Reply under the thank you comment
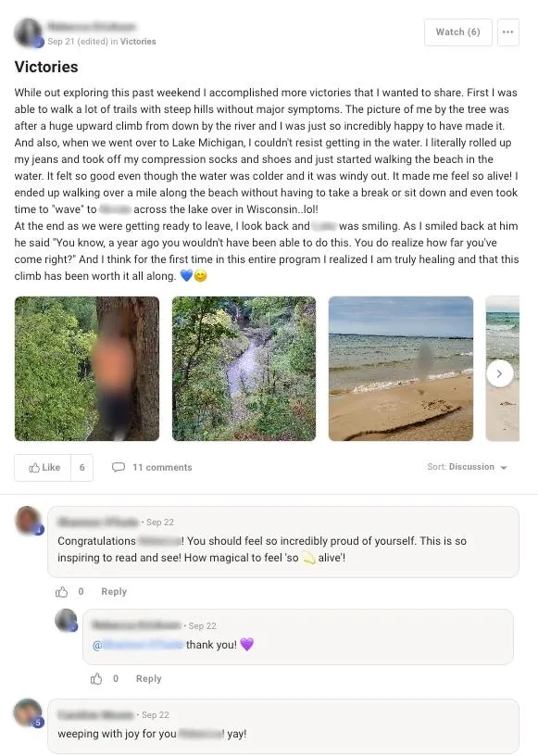 148,679
